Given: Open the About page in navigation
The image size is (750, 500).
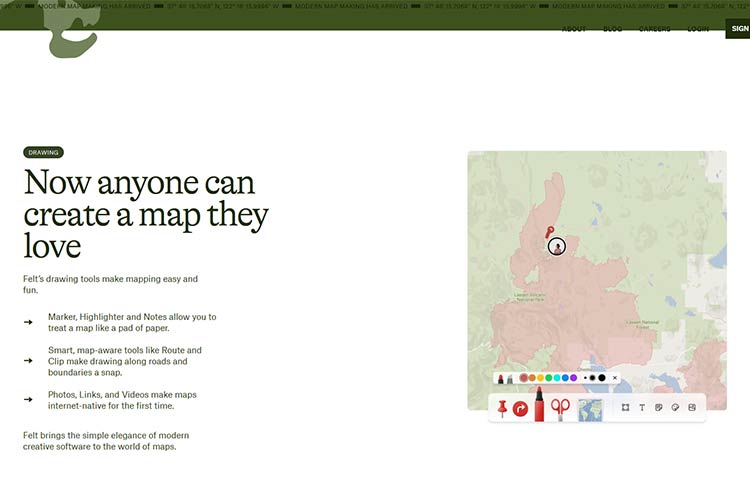Looking at the screenshot, I should click(x=574, y=29).
